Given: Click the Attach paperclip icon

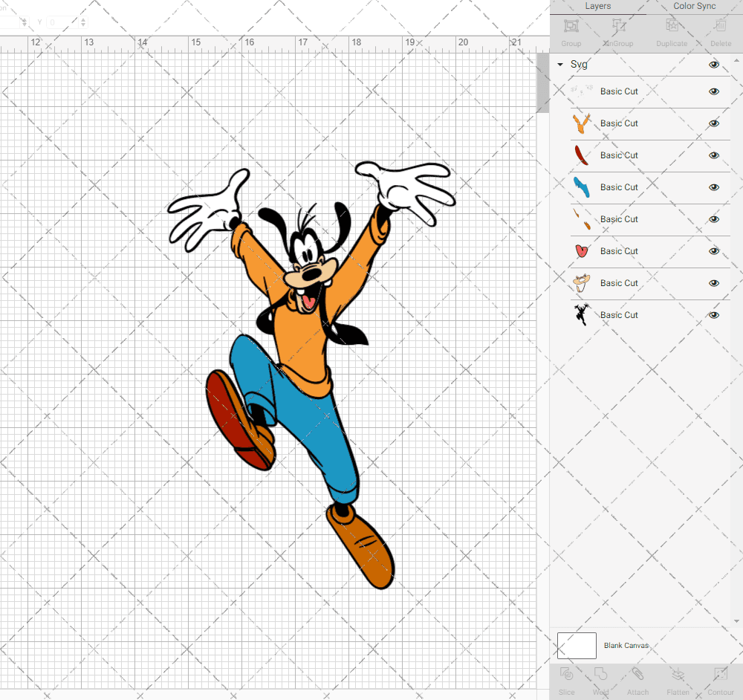Looking at the screenshot, I should tap(637, 674).
